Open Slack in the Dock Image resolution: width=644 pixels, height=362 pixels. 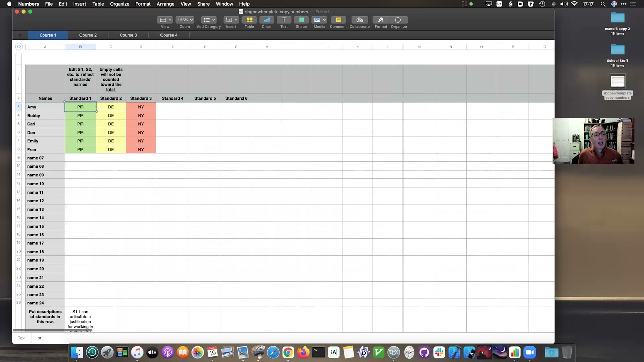(439, 352)
